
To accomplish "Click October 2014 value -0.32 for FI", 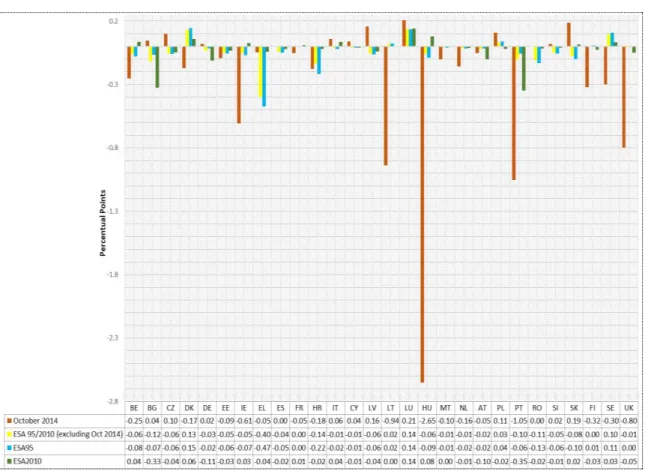I will 592,421.
